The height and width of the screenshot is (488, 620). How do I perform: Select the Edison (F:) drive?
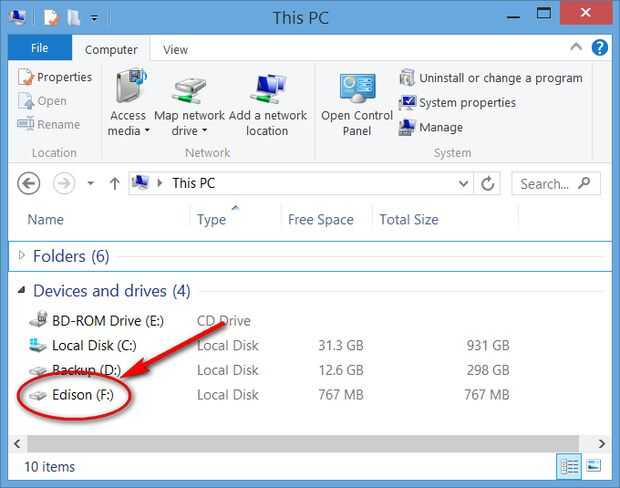[x=86, y=395]
